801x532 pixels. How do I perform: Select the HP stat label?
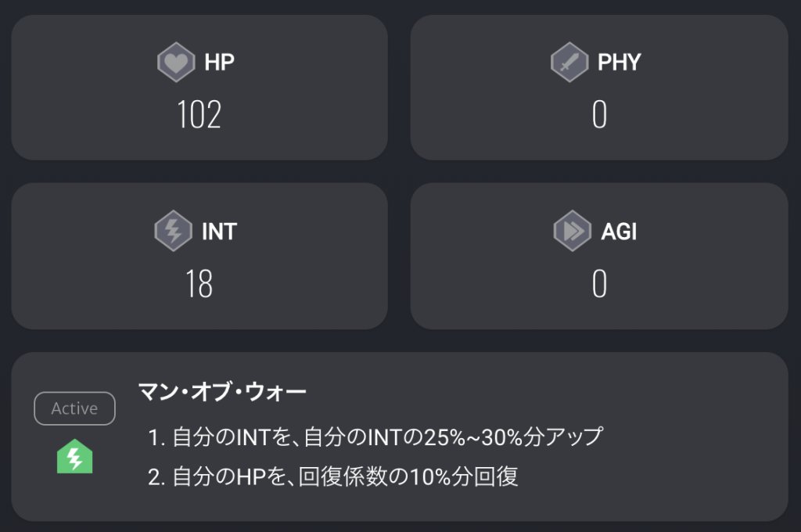pos(219,63)
